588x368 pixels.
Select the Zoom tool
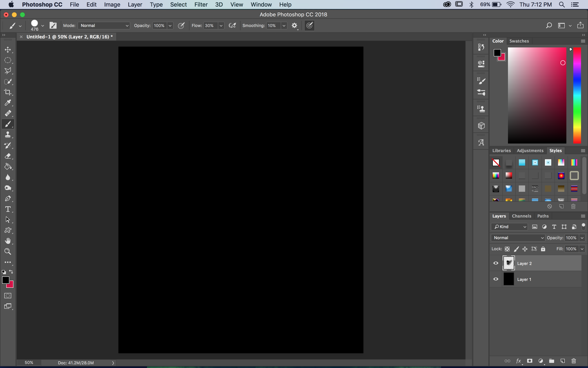pyautogui.click(x=8, y=252)
